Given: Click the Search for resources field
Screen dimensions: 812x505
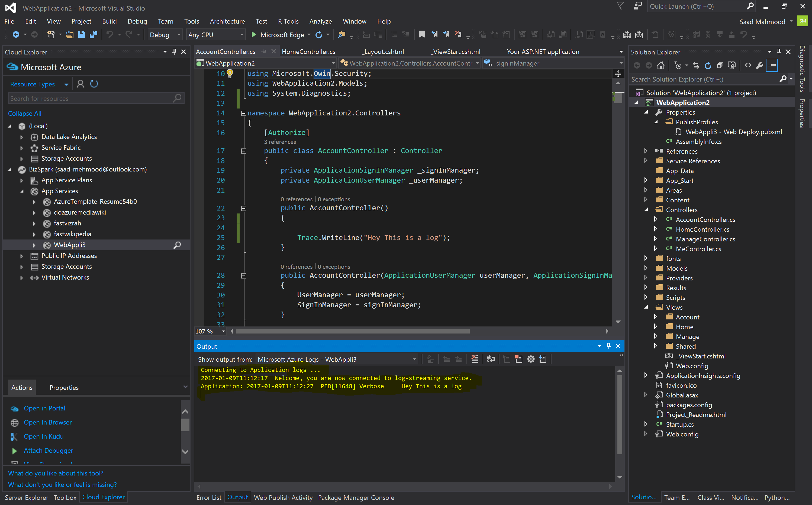Looking at the screenshot, I should [96, 99].
